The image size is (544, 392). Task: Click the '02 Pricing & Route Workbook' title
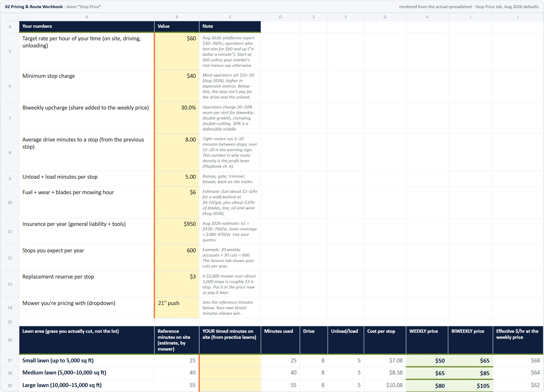tap(34, 7)
